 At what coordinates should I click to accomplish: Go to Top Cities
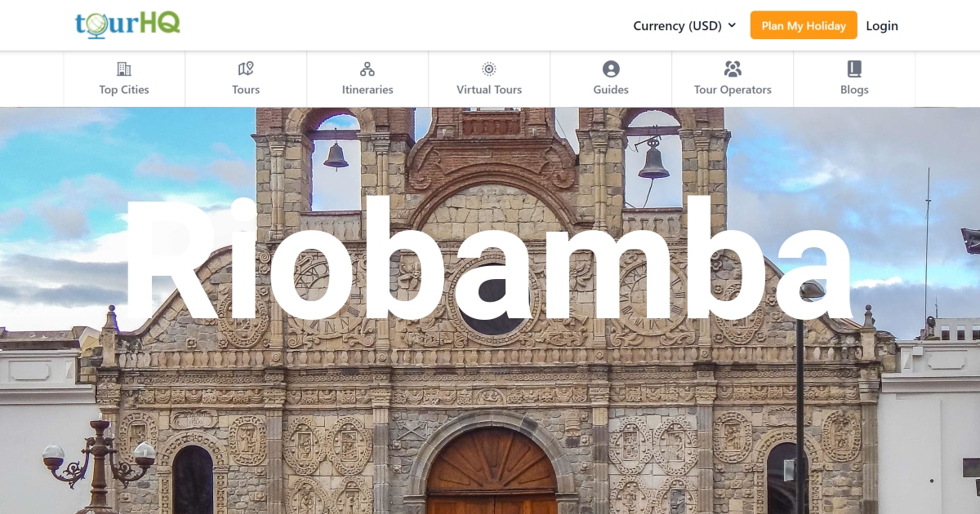click(x=123, y=90)
